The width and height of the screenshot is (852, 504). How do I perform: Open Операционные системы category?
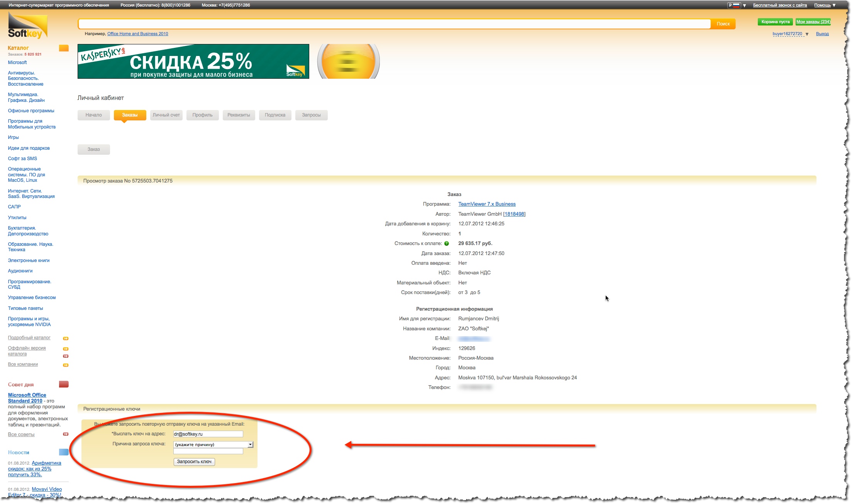pyautogui.click(x=26, y=174)
